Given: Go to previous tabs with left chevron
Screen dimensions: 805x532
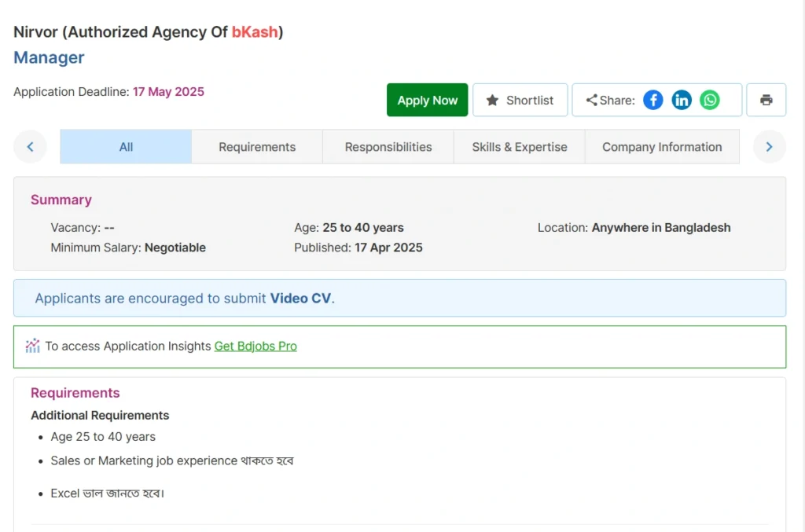Looking at the screenshot, I should pyautogui.click(x=31, y=147).
